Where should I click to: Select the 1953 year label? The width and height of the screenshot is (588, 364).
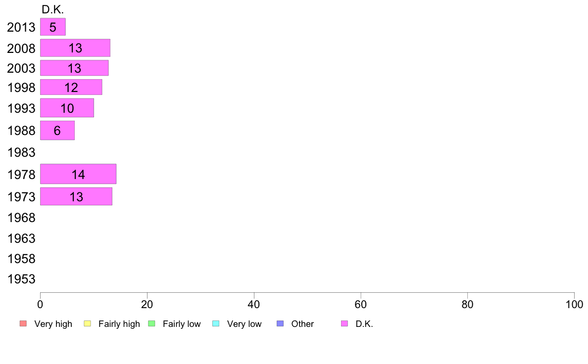(21, 279)
